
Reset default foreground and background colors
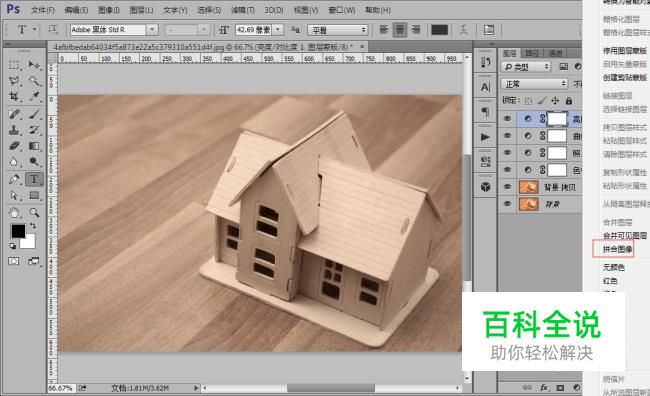click(x=12, y=246)
